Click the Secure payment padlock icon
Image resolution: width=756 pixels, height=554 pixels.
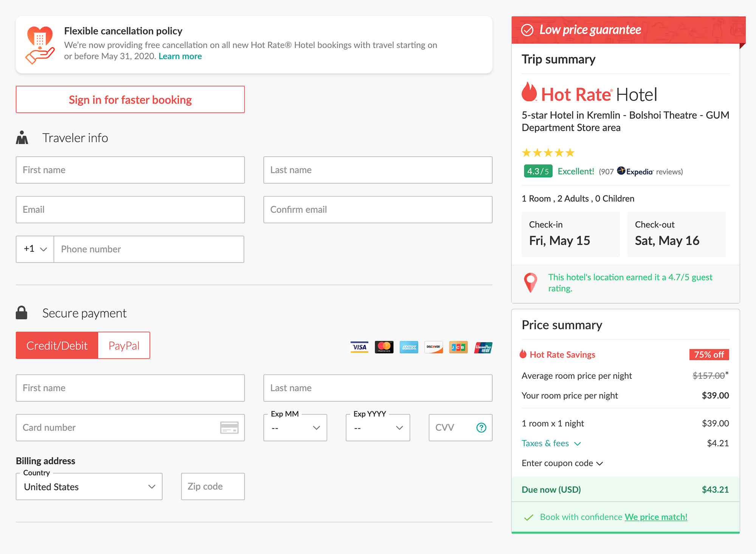(22, 313)
